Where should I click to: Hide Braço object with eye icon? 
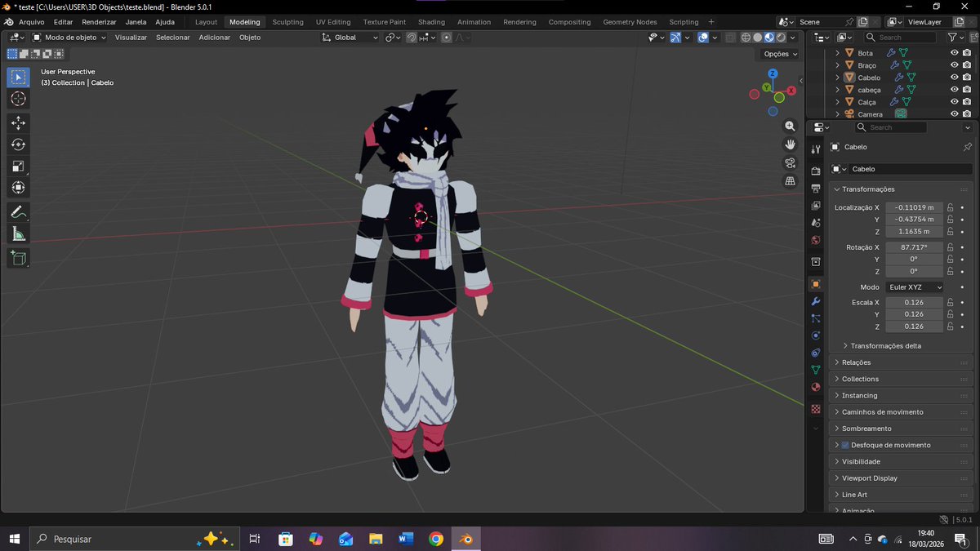[x=954, y=65]
